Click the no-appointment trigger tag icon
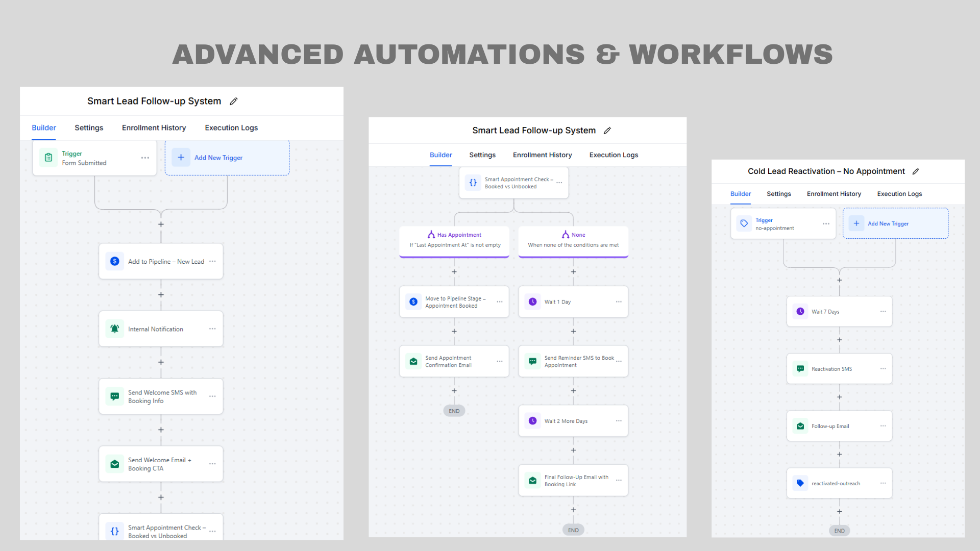Screen dimensions: 980x551 (x=744, y=223)
